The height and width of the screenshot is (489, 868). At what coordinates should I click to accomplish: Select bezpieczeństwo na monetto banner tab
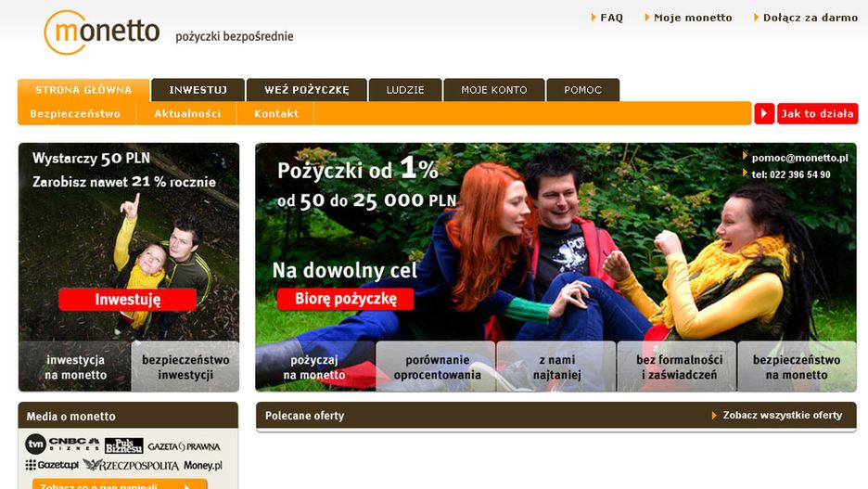tap(797, 367)
